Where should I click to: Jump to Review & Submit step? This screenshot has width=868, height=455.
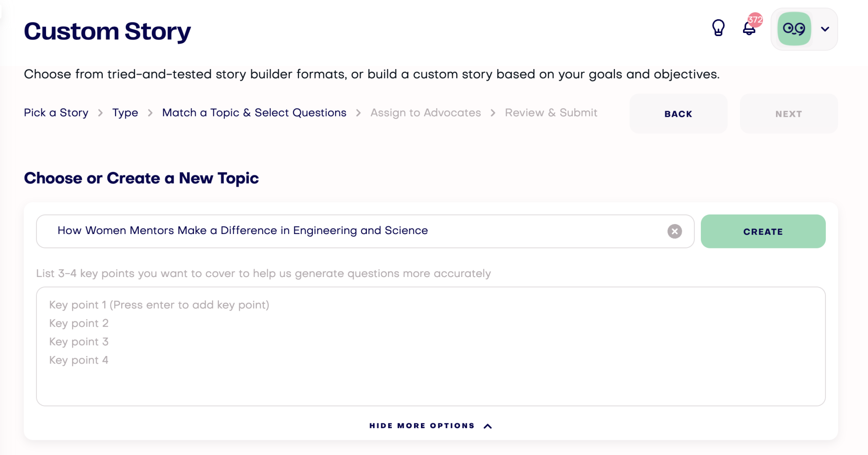click(x=551, y=113)
